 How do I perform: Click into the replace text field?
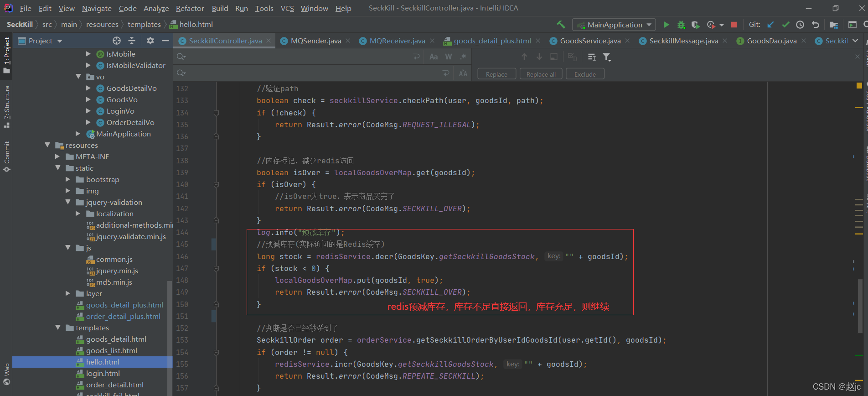click(314, 73)
